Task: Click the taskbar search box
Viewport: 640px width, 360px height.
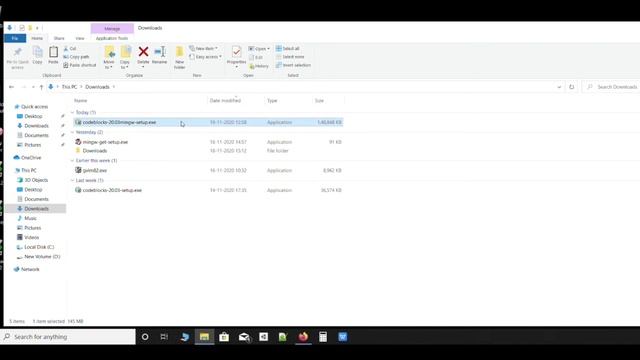Action: click(68, 337)
